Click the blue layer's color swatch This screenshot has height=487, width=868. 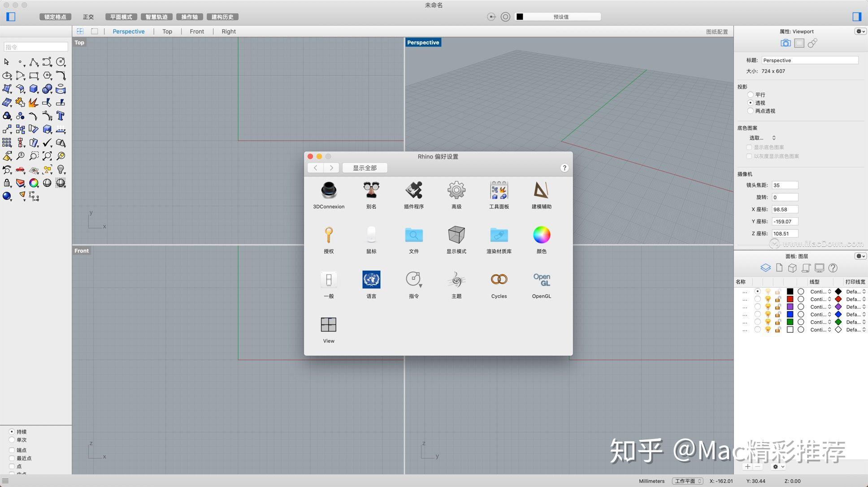point(790,314)
